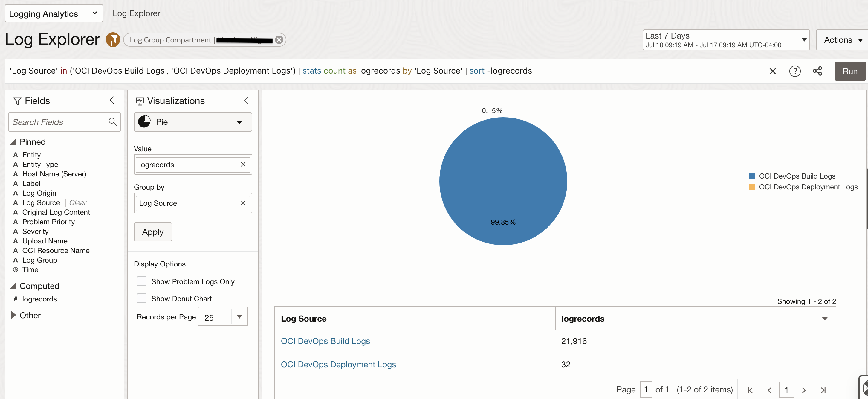
Task: Open the Logging Analytics navigation menu
Action: pos(54,13)
